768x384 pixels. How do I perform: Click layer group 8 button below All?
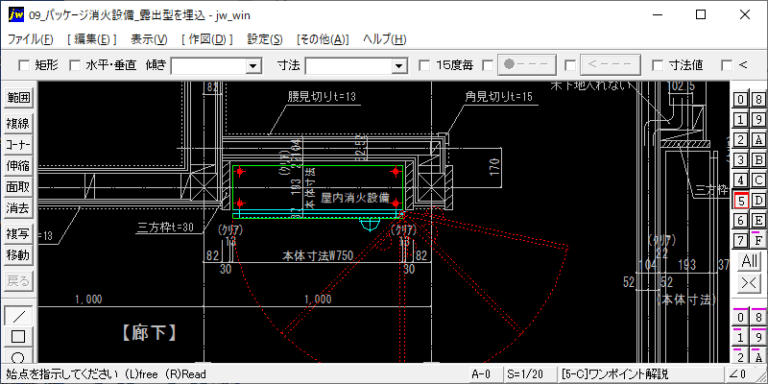pos(758,317)
